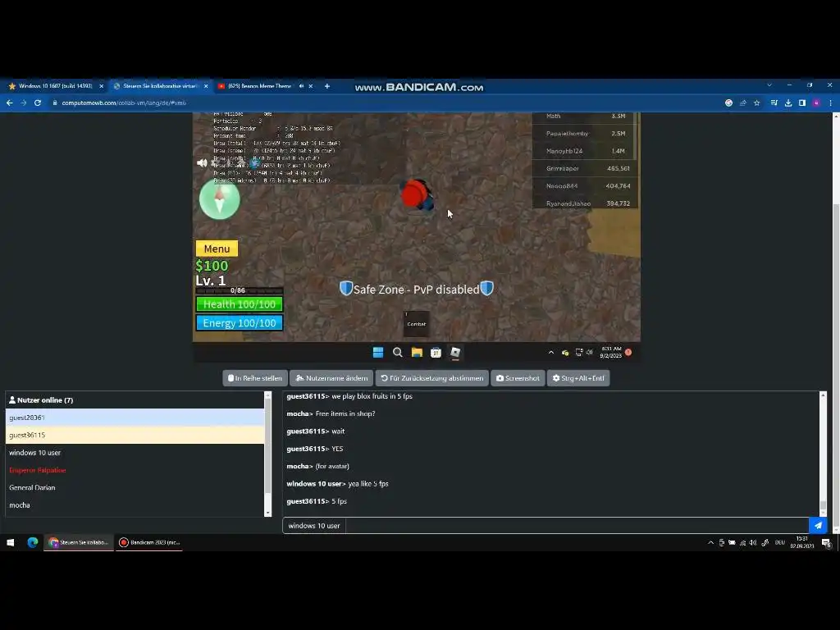Screen dimensions: 840x630
Task: Click the chat scrollbar up arrow
Action: coord(823,395)
